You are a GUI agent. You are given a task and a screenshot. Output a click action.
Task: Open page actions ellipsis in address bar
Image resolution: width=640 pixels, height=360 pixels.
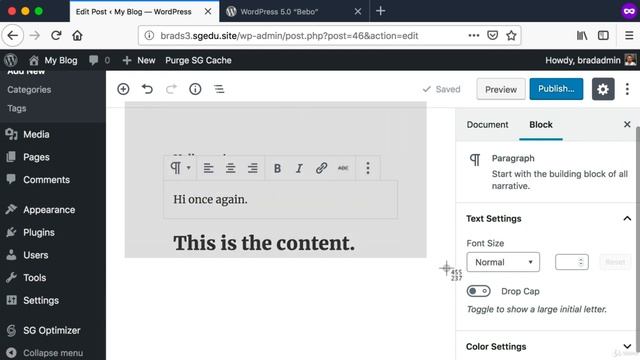[x=473, y=36]
